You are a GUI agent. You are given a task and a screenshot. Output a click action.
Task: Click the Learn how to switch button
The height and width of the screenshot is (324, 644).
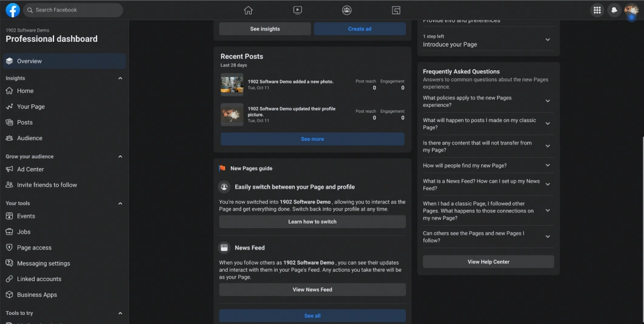click(x=312, y=221)
